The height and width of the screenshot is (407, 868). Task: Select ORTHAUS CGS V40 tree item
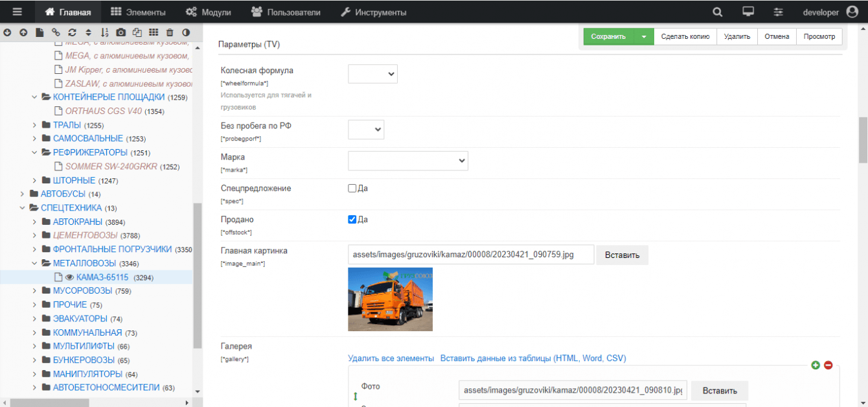tap(104, 111)
